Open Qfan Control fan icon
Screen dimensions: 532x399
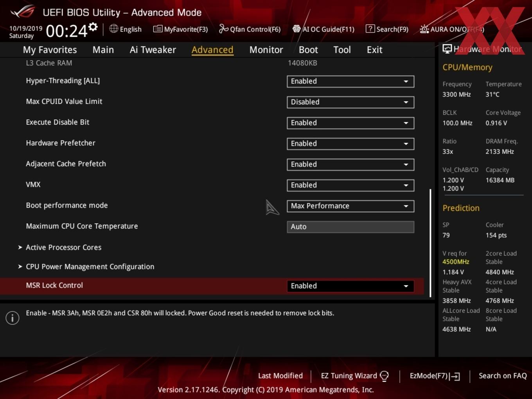coord(223,29)
